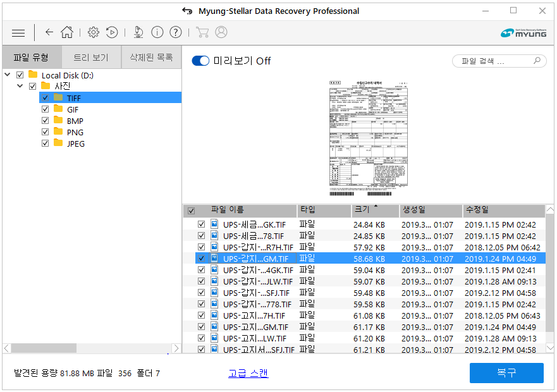Screen dimensions: 557x392
Task: Click the file list scroll-up arrow
Action: (x=550, y=210)
